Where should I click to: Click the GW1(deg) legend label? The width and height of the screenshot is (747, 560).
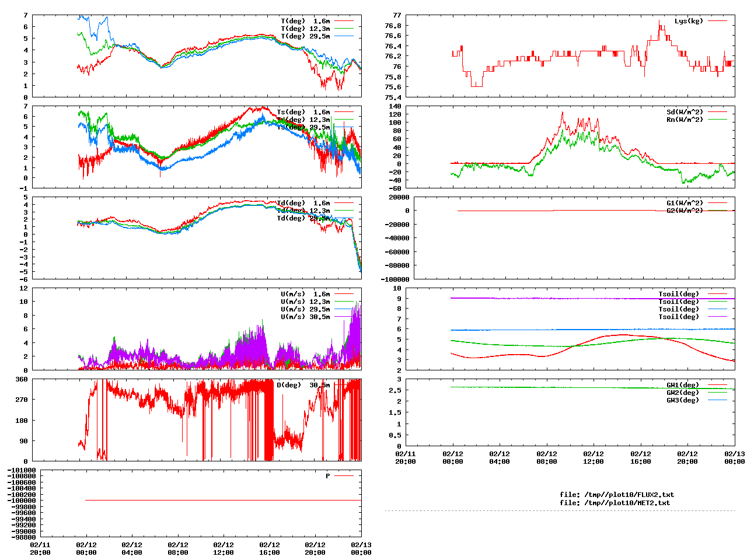coord(683,385)
